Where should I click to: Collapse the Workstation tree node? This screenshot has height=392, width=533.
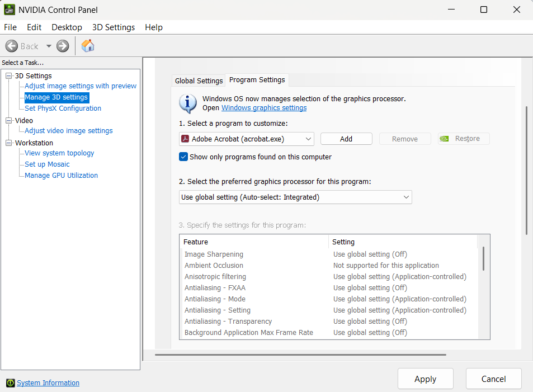pos(8,143)
